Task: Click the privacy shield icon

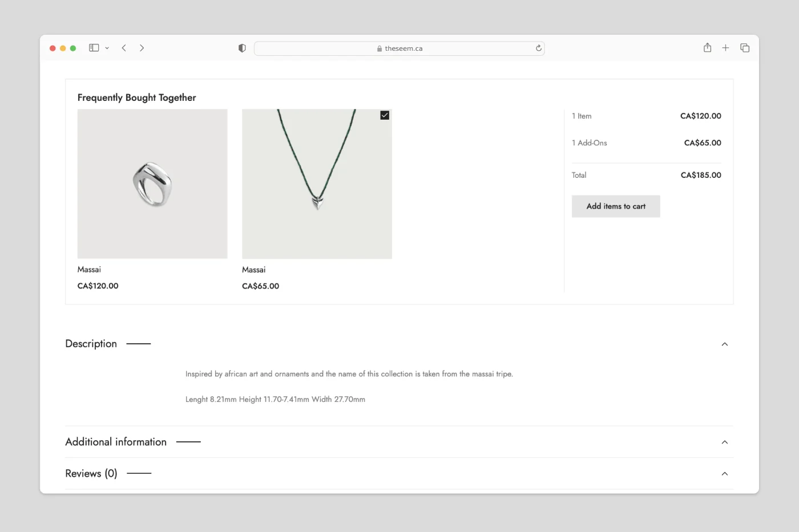Action: tap(242, 48)
